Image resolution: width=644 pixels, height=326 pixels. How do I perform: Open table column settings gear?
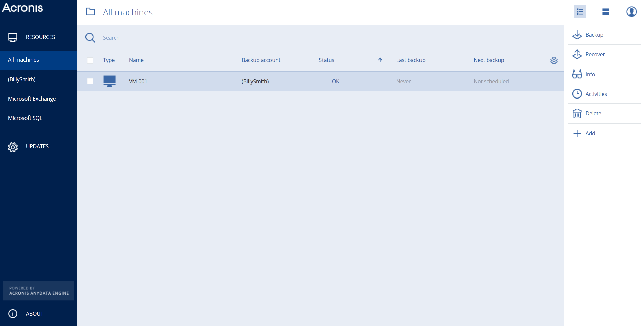554,60
